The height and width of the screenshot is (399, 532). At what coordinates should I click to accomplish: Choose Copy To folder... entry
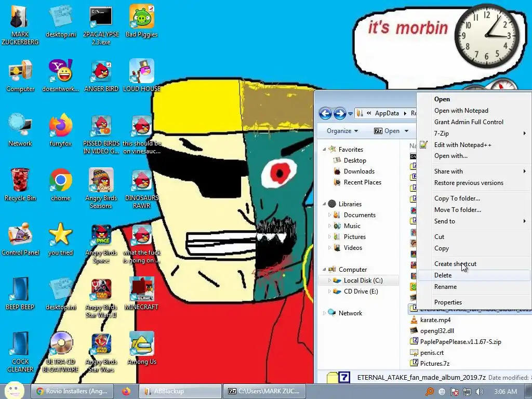[474, 198]
